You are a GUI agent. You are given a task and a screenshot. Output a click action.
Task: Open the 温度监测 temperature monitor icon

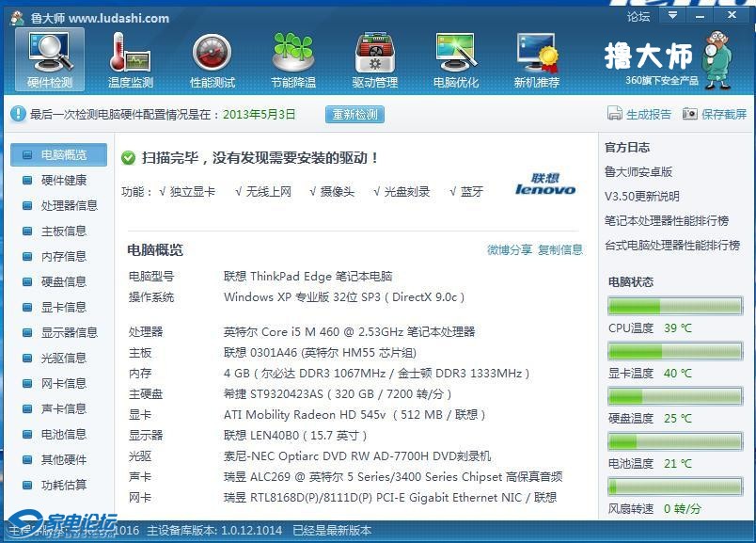pyautogui.click(x=130, y=59)
